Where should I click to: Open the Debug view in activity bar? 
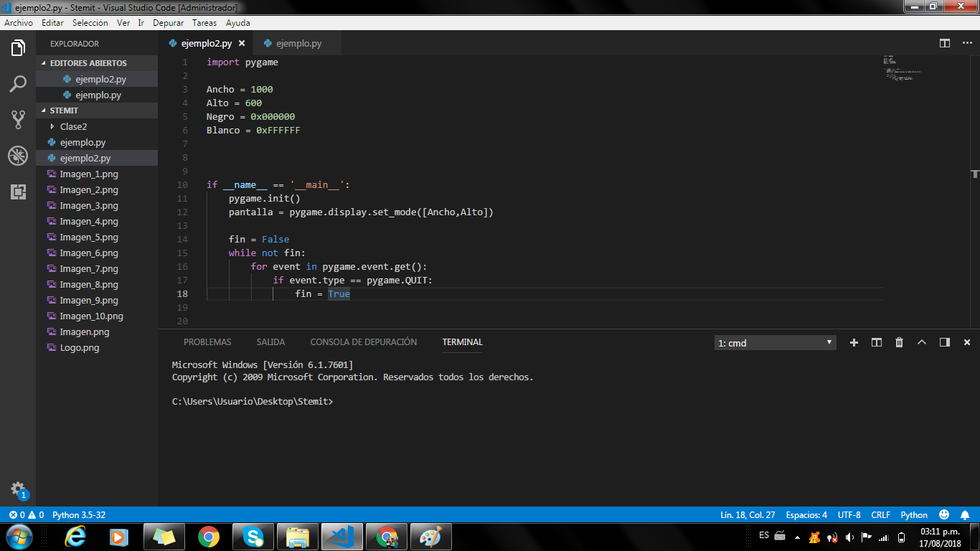[x=18, y=156]
